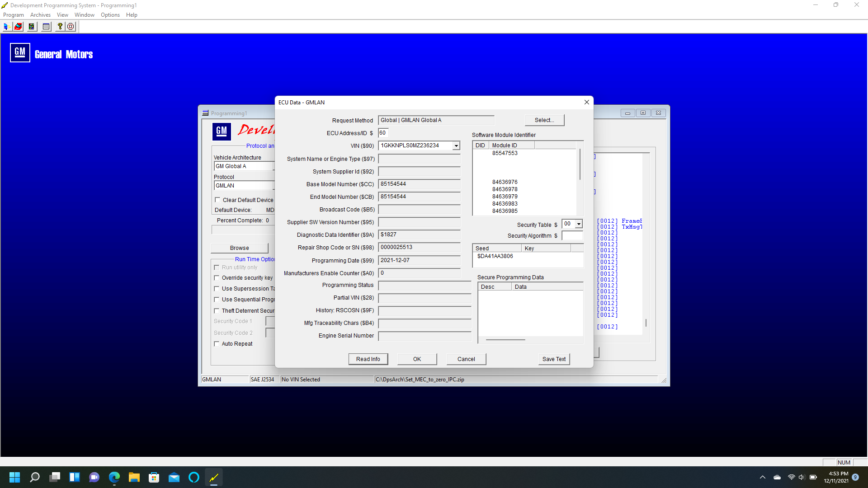Open the window grid toolbar icon

click(x=46, y=26)
